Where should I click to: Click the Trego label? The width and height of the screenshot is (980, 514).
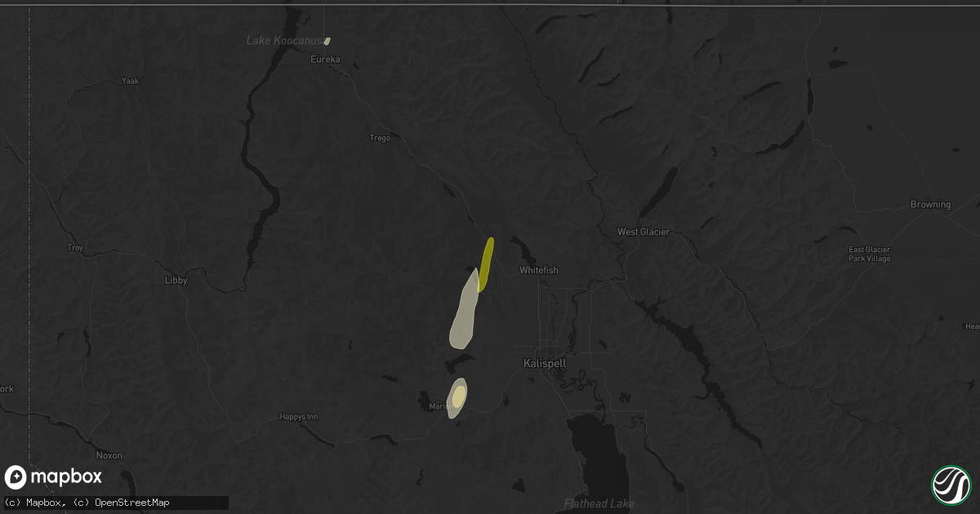[x=381, y=138]
